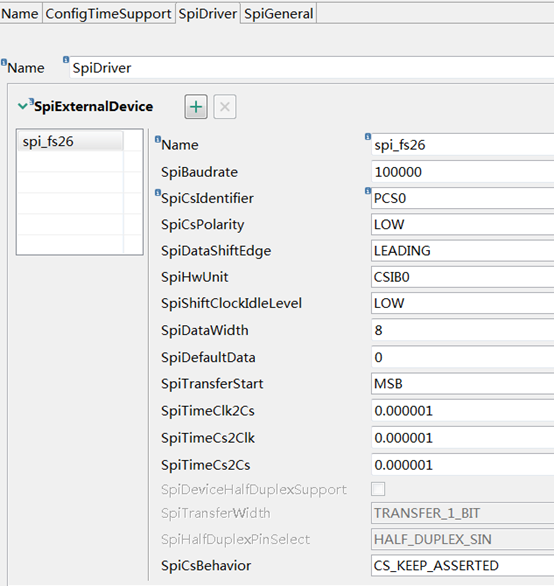The width and height of the screenshot is (554, 586).
Task: Click the SpiTransferStart label
Action: coord(212,383)
